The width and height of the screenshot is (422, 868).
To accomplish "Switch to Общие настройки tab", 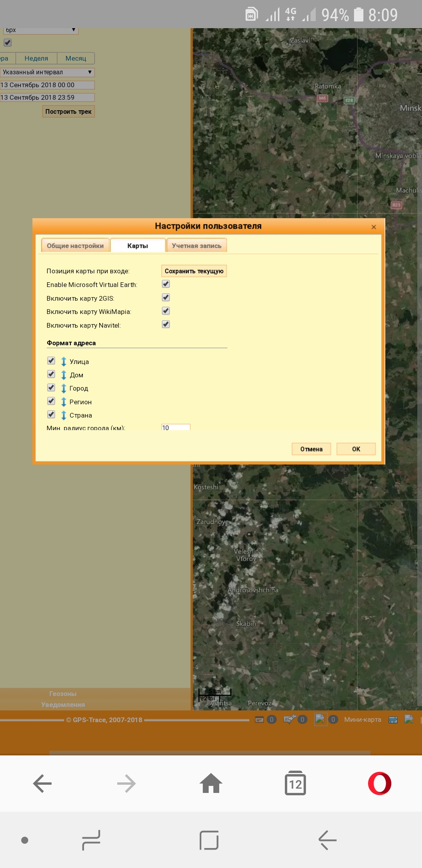I will [75, 246].
